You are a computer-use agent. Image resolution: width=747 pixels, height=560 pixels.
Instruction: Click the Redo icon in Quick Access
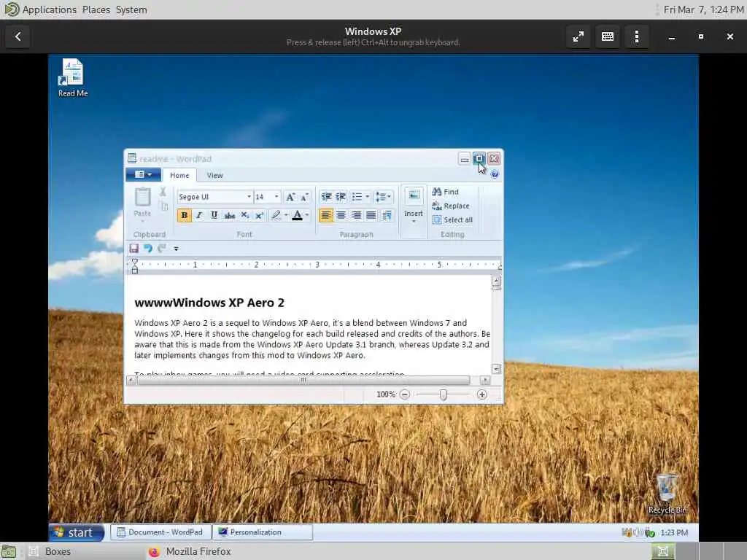[162, 249]
